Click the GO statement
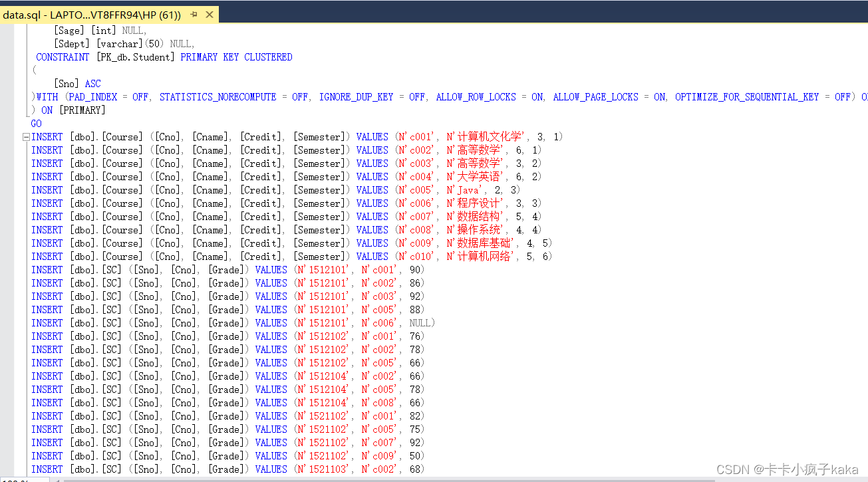868x482 pixels. point(36,124)
